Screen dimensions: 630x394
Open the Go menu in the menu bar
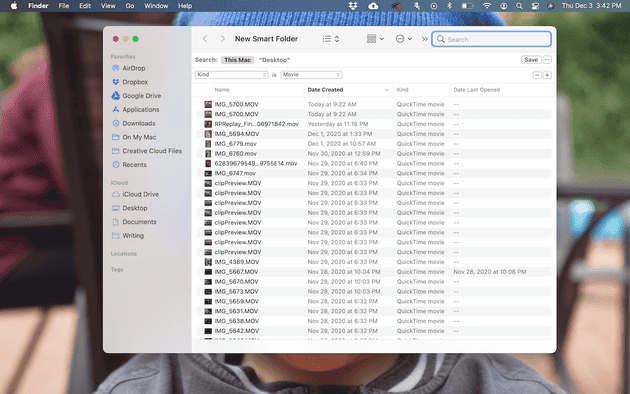(x=130, y=6)
